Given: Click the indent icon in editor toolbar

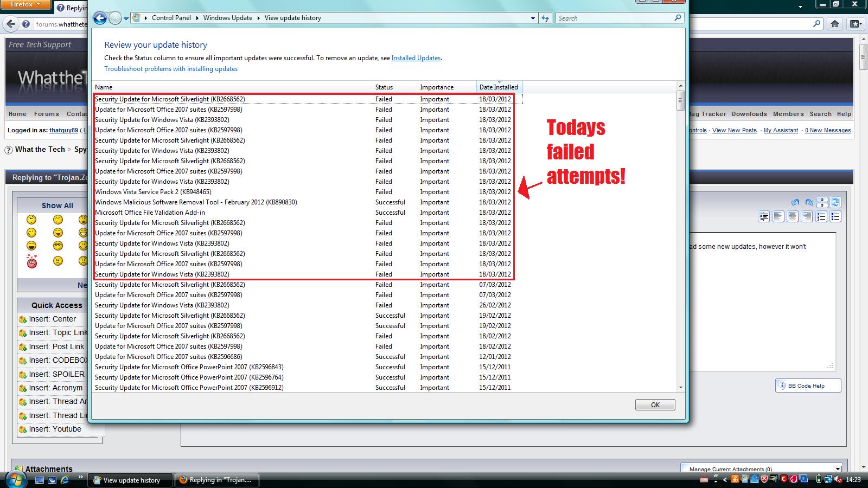Looking at the screenshot, I should [x=764, y=217].
